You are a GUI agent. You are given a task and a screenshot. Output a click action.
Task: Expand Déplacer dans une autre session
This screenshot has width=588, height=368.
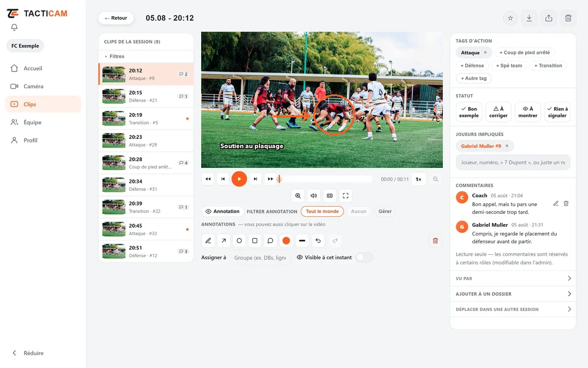513,310
